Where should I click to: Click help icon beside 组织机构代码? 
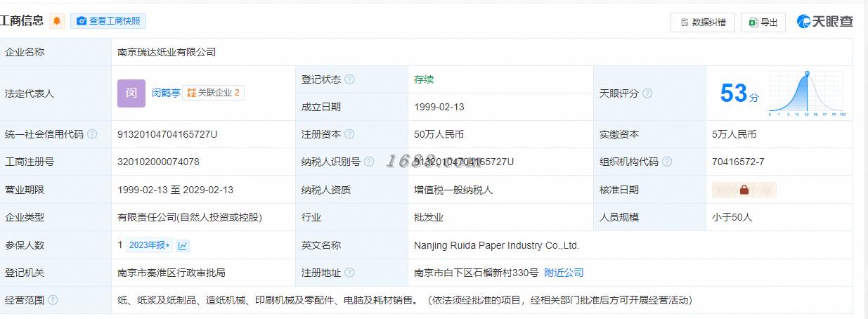pyautogui.click(x=667, y=162)
